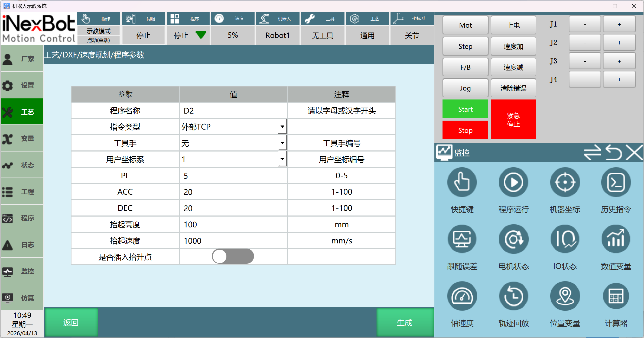This screenshot has height=338, width=644.
Task: Open the 轴速度 axis speed gauge
Action: [x=462, y=296]
